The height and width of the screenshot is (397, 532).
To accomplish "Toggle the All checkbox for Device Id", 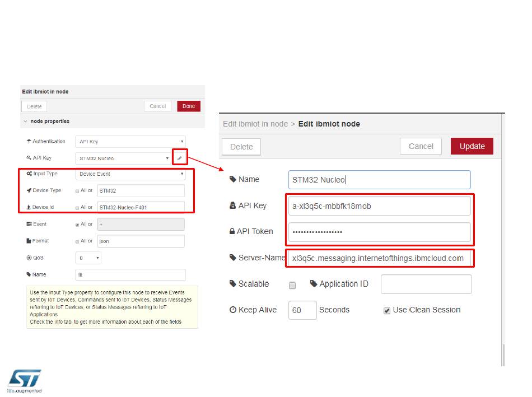I will (x=77, y=208).
